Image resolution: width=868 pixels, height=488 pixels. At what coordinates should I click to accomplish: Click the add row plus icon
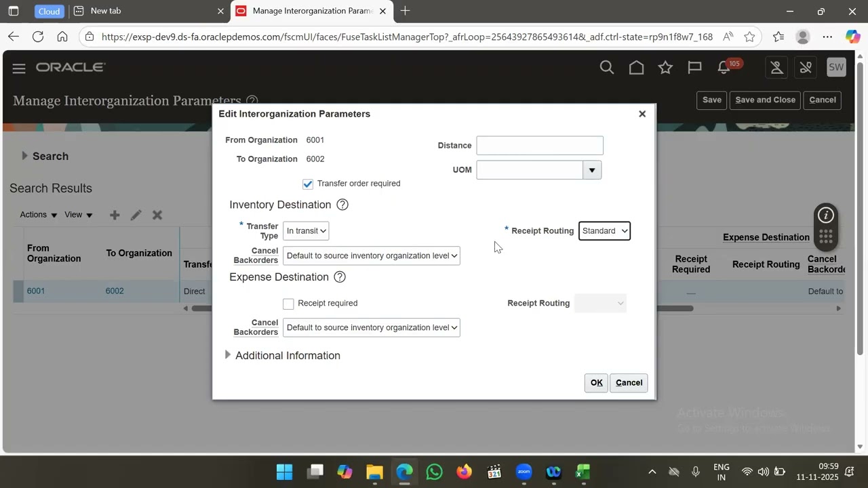115,215
